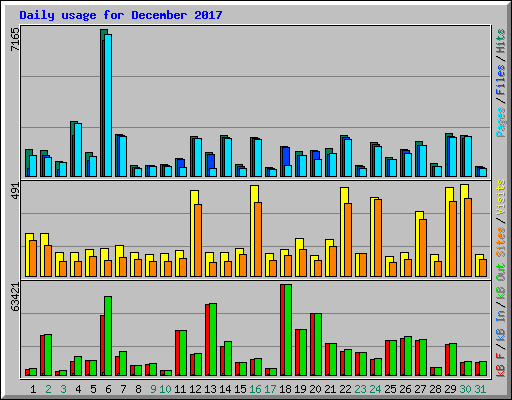Click weekend day label 31
This screenshot has width=512, height=400.
(480, 389)
